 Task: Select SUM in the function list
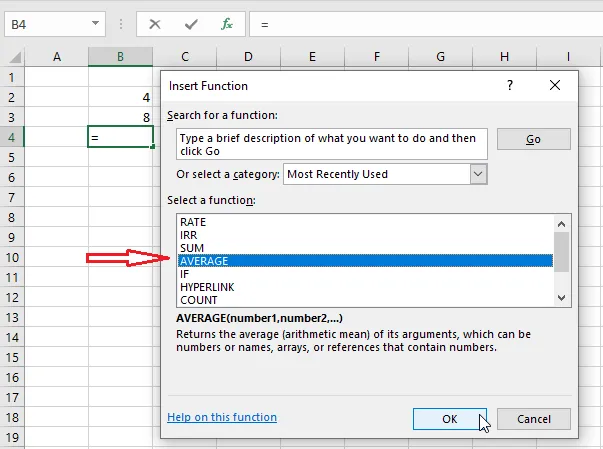tap(365, 248)
